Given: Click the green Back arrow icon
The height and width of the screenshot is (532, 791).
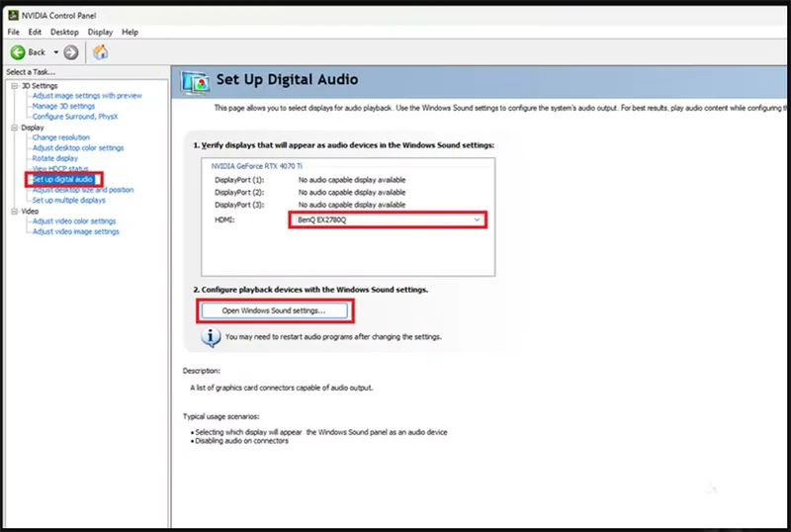Looking at the screenshot, I should click(18, 51).
